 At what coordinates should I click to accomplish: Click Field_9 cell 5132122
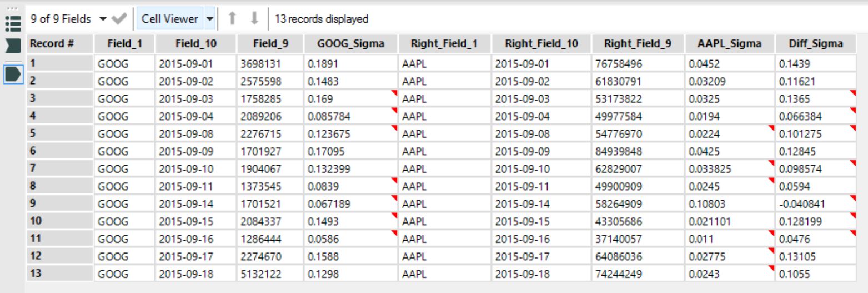[270, 274]
